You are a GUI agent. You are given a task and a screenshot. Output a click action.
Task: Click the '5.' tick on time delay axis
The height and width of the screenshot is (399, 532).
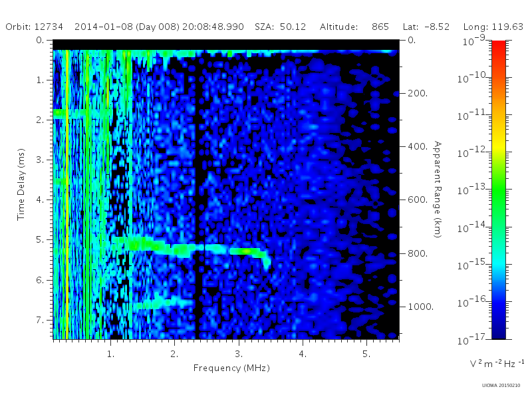coord(40,239)
